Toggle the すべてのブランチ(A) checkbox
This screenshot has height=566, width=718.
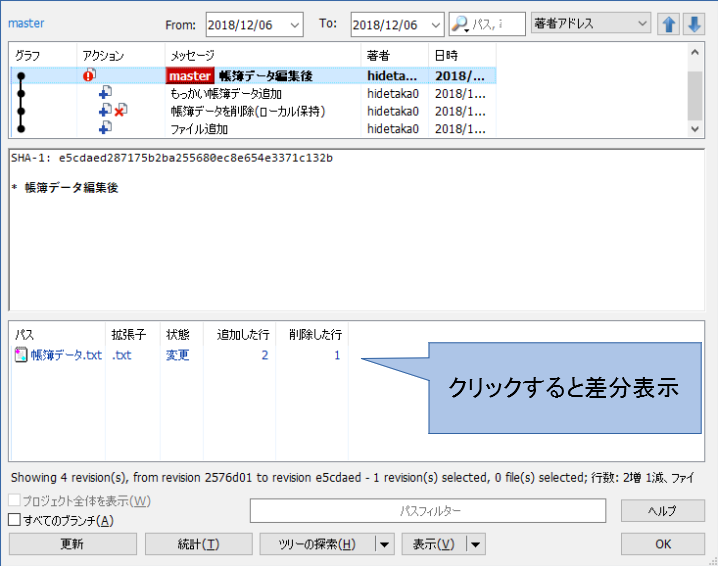tap(14, 520)
